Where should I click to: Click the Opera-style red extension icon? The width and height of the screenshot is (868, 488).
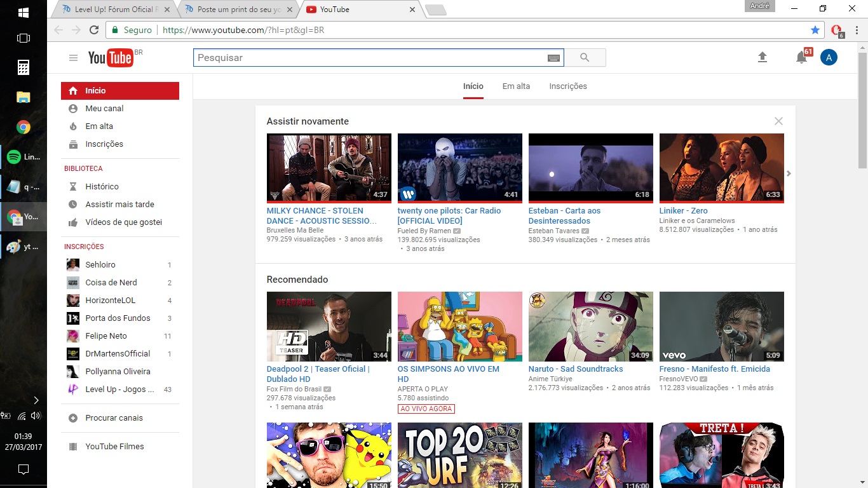pyautogui.click(x=837, y=30)
